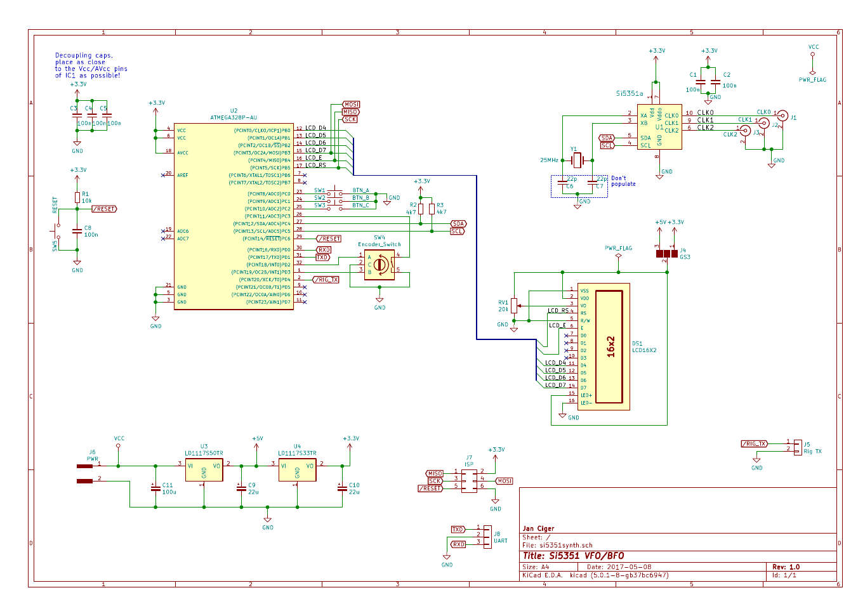Select the 22u capacitor symbol C10
The height and width of the screenshot is (616, 858).
[342, 488]
